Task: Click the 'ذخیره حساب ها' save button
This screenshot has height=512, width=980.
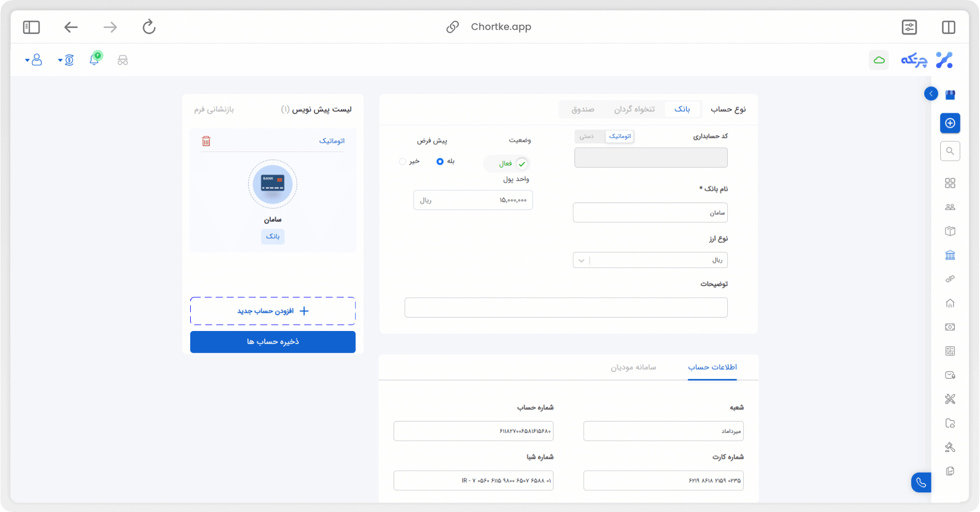Action: [x=273, y=342]
